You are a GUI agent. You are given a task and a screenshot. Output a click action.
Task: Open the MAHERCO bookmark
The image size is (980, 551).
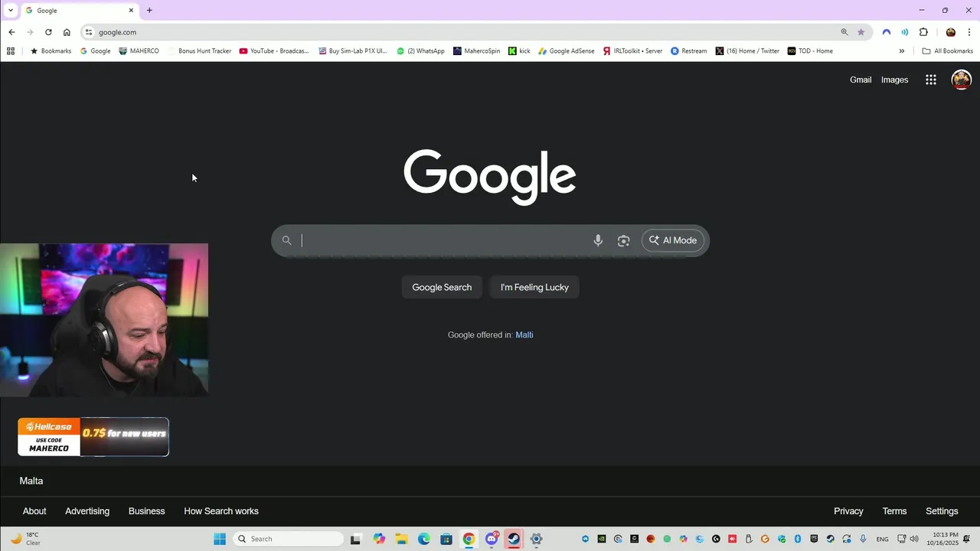coord(139,51)
